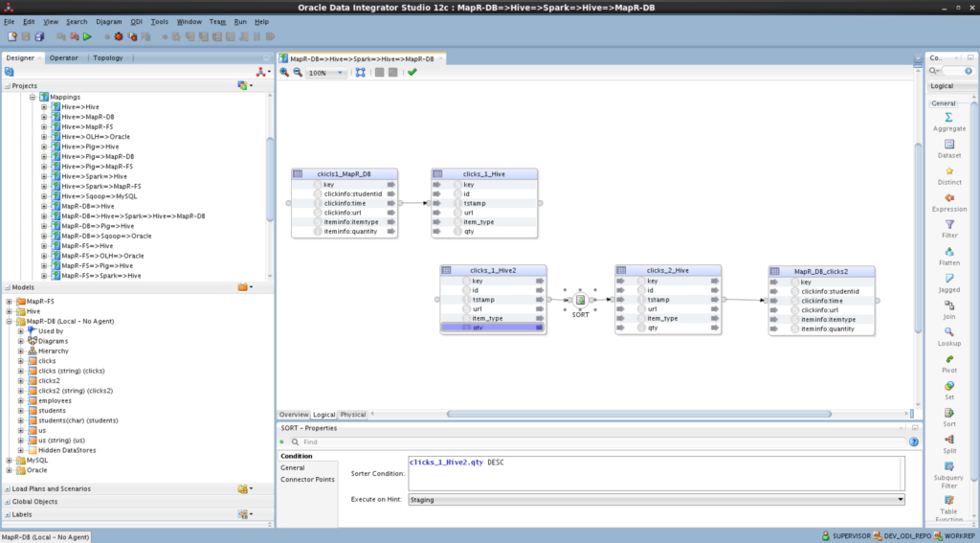This screenshot has width=980, height=543.
Task: Open the General properties section
Action: 293,468
